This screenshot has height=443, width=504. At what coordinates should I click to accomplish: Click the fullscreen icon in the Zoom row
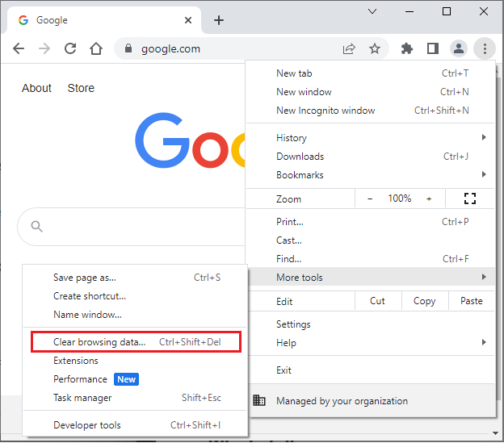point(469,199)
